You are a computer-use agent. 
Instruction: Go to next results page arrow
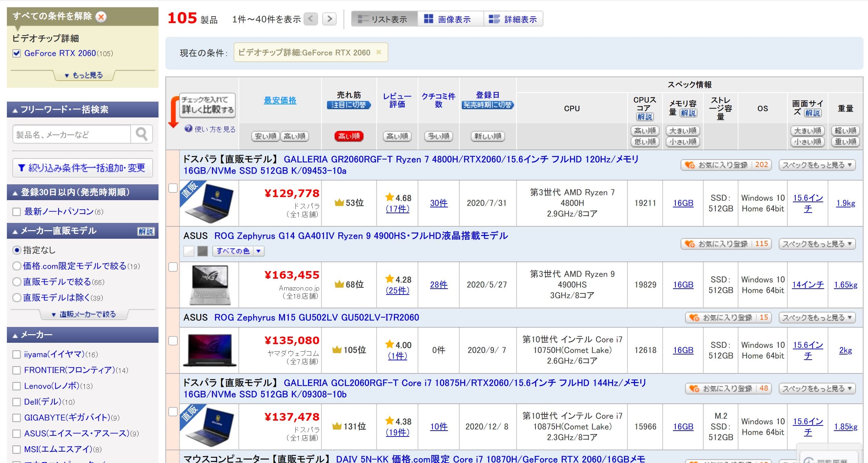click(329, 19)
